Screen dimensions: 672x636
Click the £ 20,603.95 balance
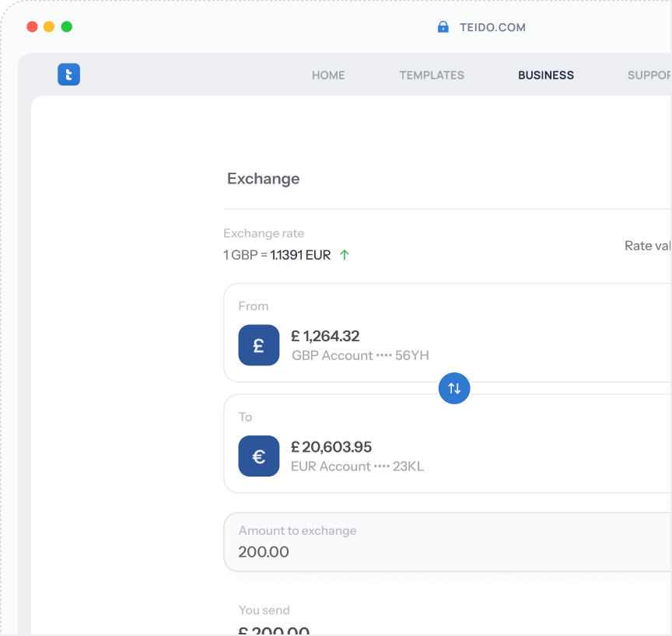click(331, 447)
